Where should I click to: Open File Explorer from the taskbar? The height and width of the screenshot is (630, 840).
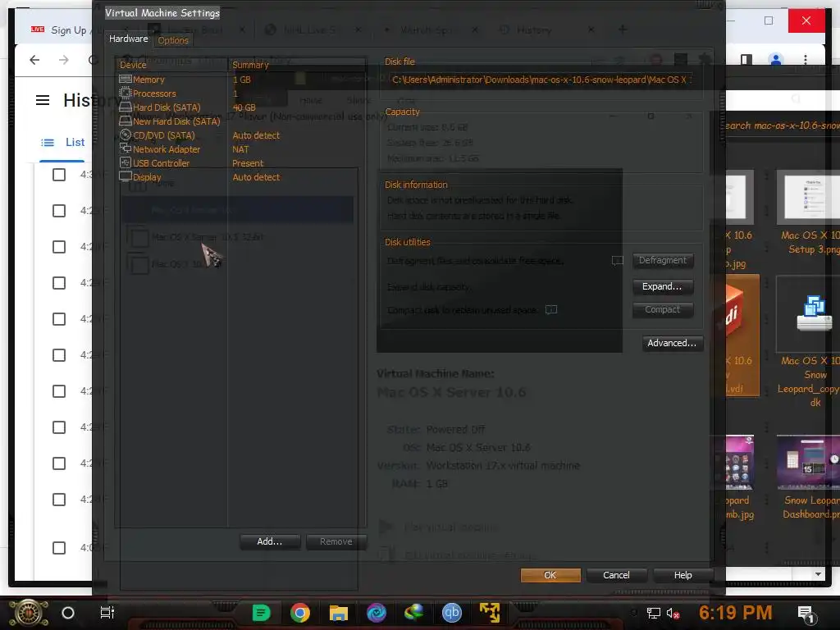pyautogui.click(x=339, y=613)
